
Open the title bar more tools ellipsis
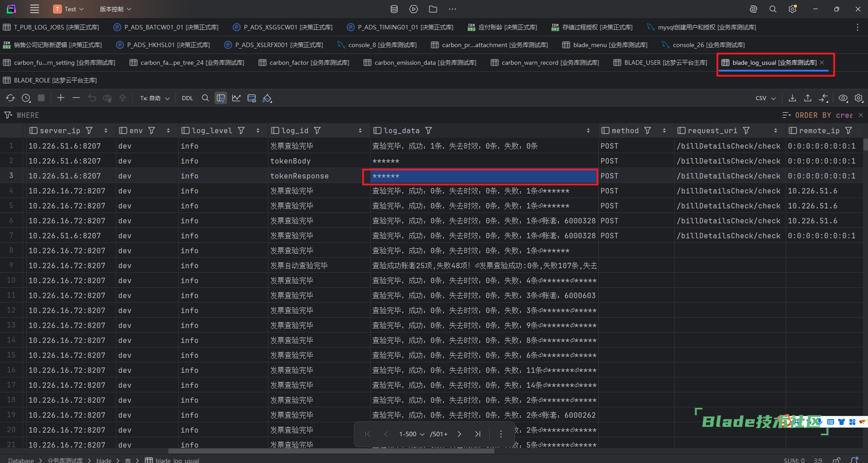[453, 9]
